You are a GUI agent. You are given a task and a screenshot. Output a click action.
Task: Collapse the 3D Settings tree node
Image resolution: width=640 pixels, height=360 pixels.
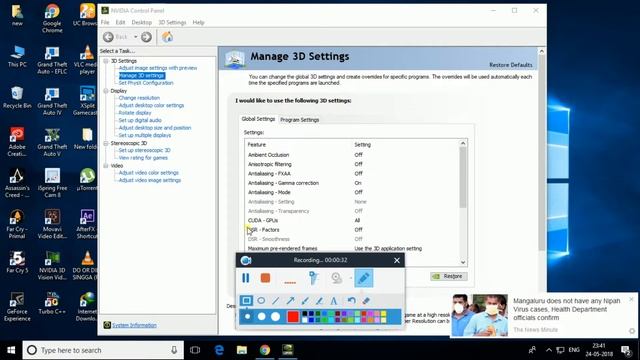pos(106,61)
